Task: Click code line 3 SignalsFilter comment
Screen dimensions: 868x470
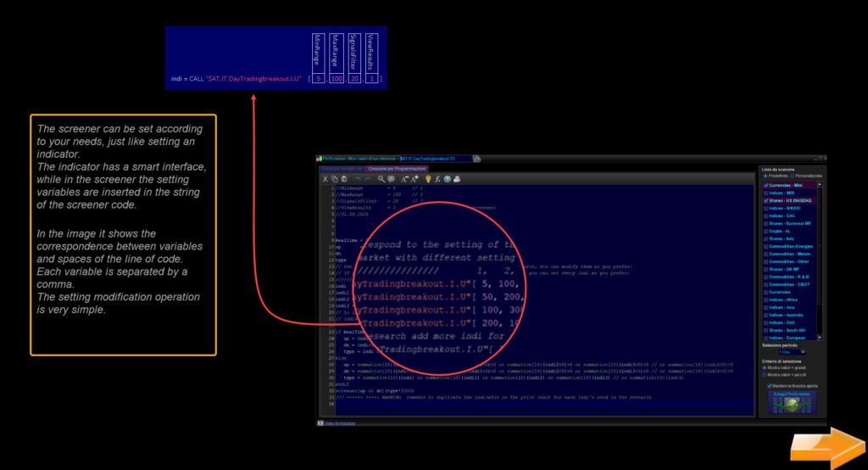Action: click(x=380, y=201)
